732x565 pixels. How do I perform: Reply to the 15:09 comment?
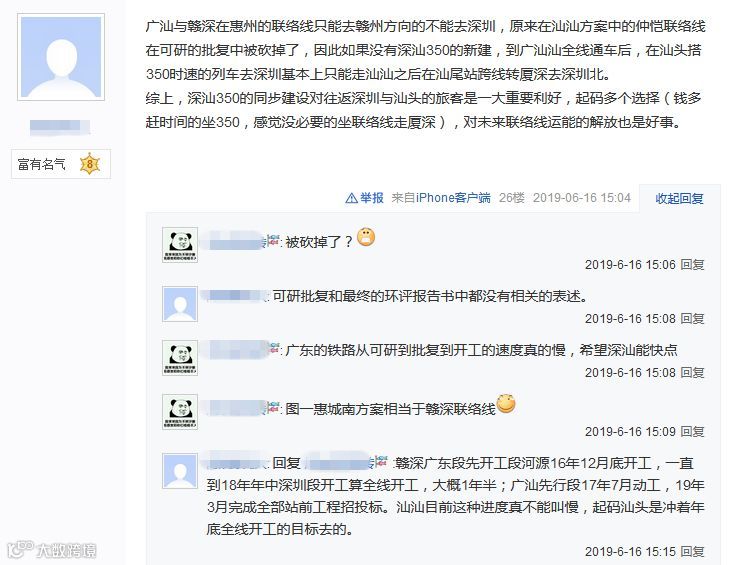pyautogui.click(x=692, y=431)
